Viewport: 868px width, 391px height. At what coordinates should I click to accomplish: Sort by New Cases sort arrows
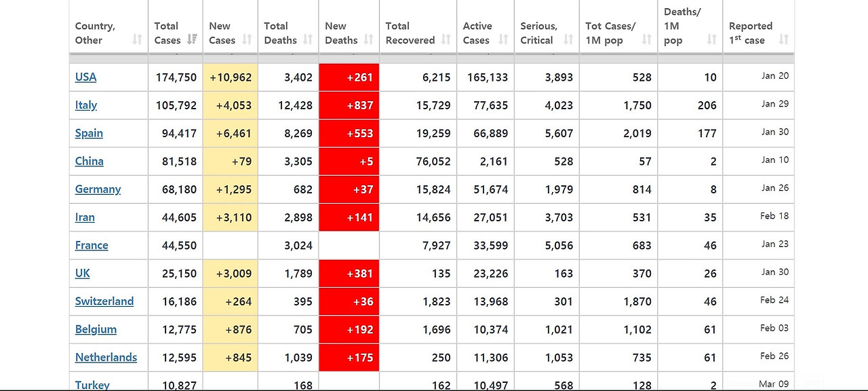[247, 39]
